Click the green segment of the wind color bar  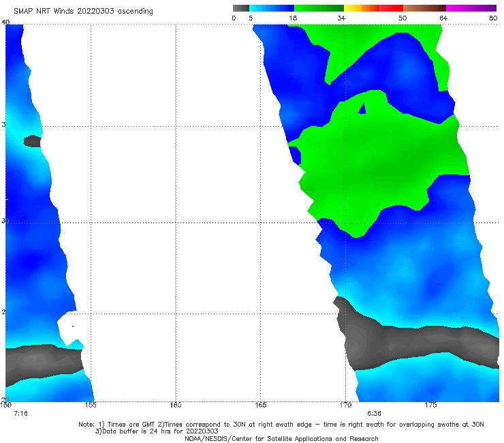(x=319, y=8)
